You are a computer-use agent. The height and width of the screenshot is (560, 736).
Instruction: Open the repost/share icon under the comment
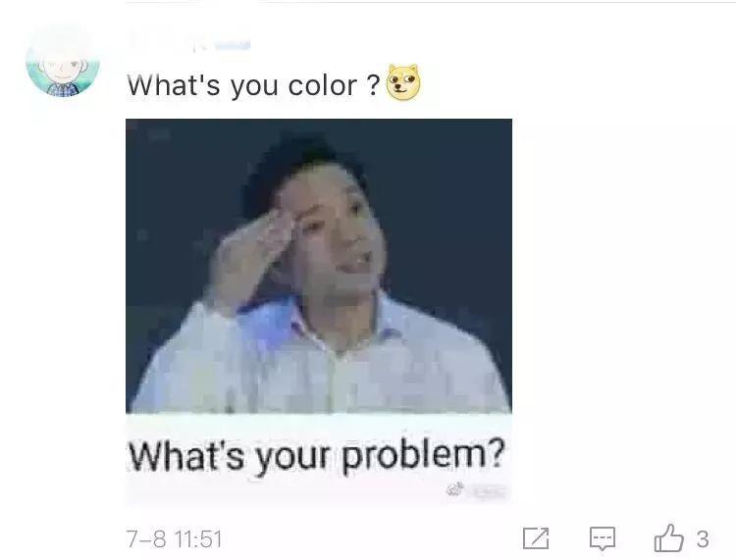tap(536, 538)
